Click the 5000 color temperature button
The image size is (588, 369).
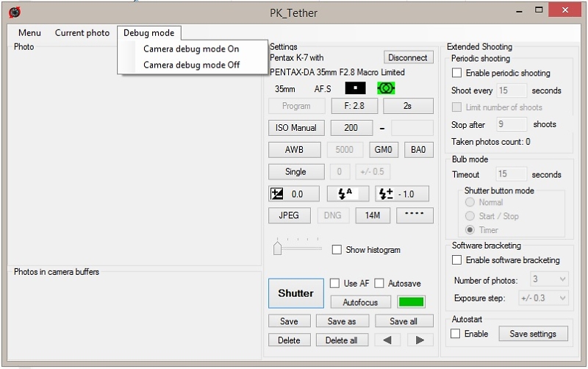pyautogui.click(x=345, y=150)
